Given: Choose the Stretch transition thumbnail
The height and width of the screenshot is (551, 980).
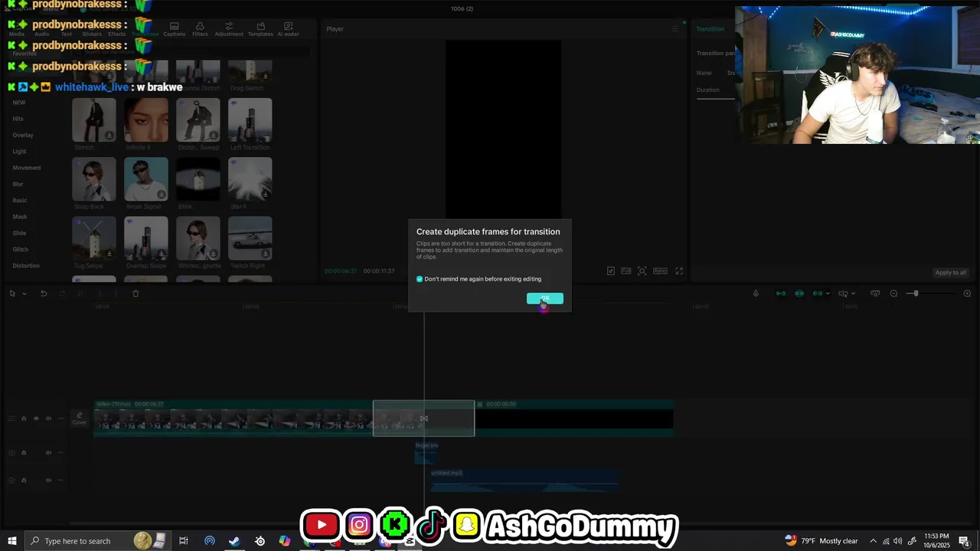Looking at the screenshot, I should (94, 120).
